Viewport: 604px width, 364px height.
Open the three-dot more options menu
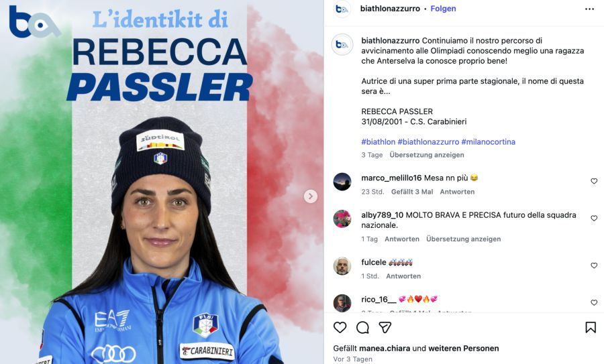pos(589,9)
